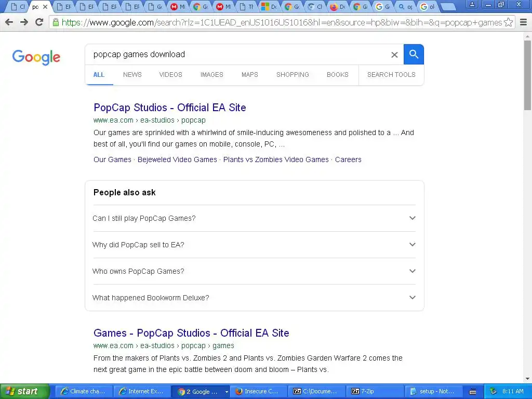
Task: Click the keyboard icon in taskbar
Action: point(473,392)
